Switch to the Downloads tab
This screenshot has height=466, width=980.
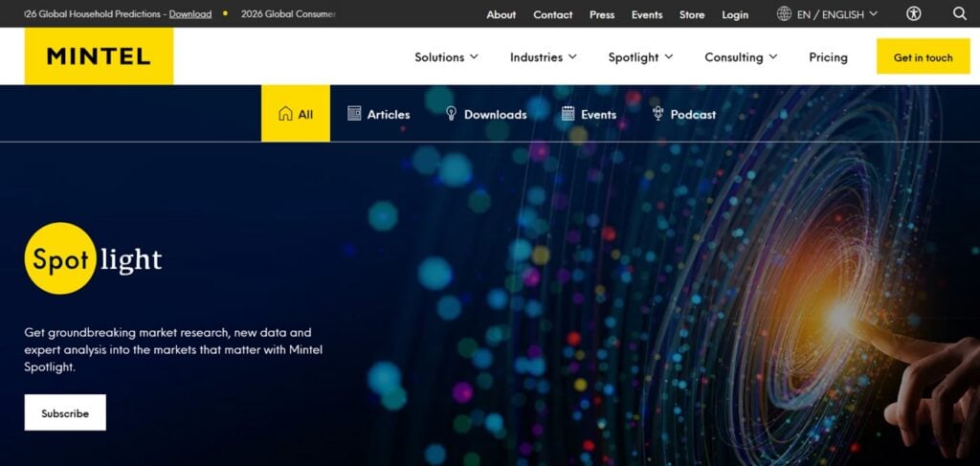[x=485, y=114]
